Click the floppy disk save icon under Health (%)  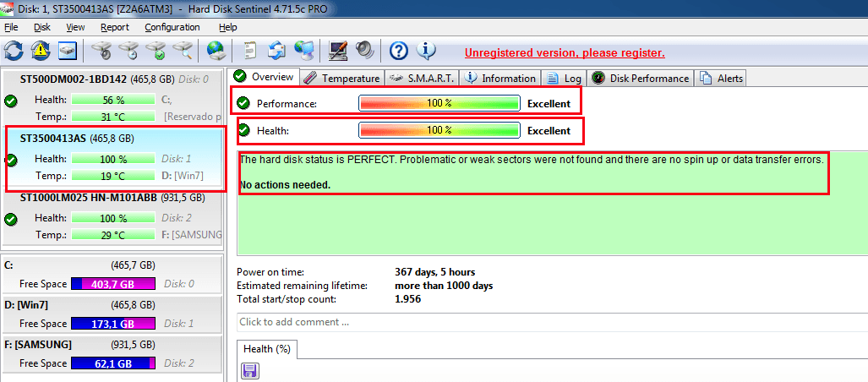click(250, 371)
